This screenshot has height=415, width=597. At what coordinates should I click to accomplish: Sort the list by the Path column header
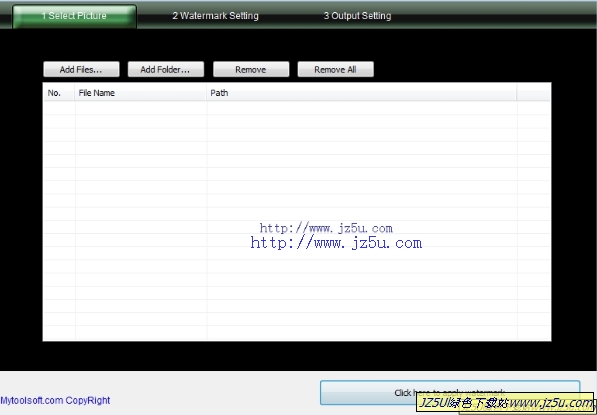(362, 93)
